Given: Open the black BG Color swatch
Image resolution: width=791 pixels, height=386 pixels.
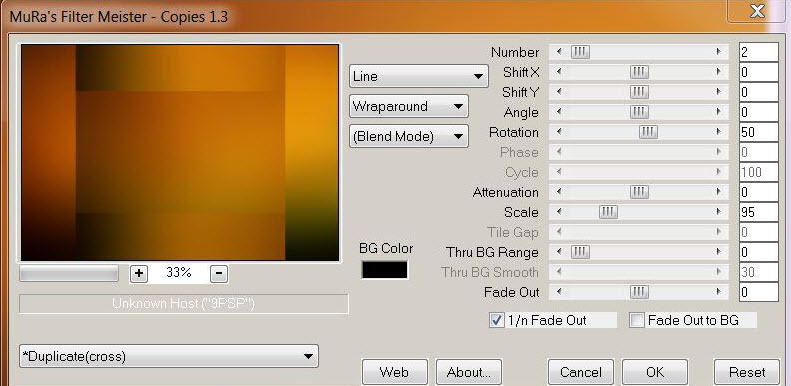Looking at the screenshot, I should (x=384, y=270).
